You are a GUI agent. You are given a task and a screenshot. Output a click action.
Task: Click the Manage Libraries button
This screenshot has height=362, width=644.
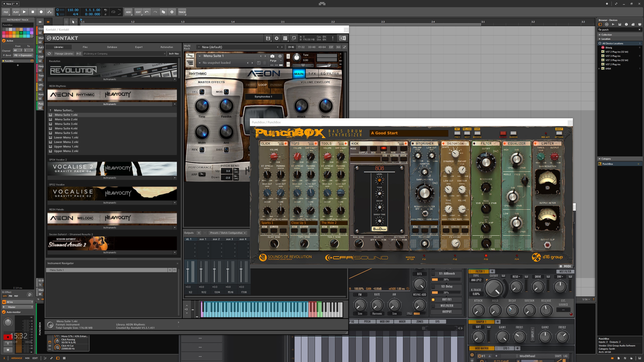click(64, 53)
